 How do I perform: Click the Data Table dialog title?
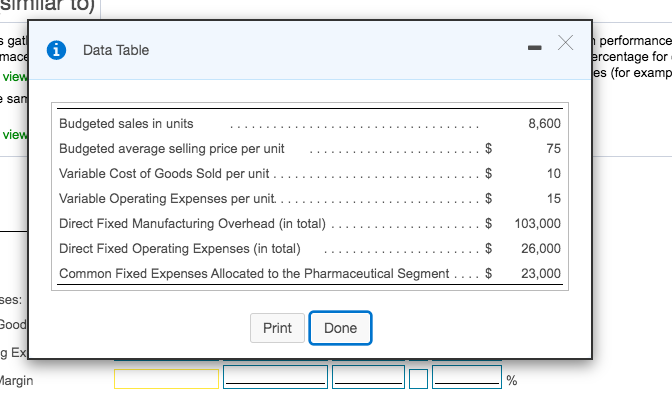tap(116, 50)
